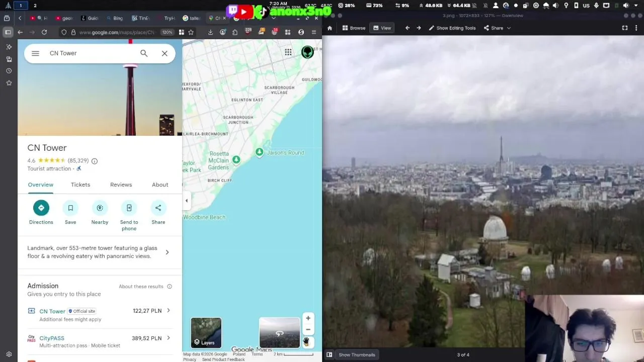Open the Gwenview Share dropdown
Screen dimensions: 644x362
pyautogui.click(x=497, y=28)
